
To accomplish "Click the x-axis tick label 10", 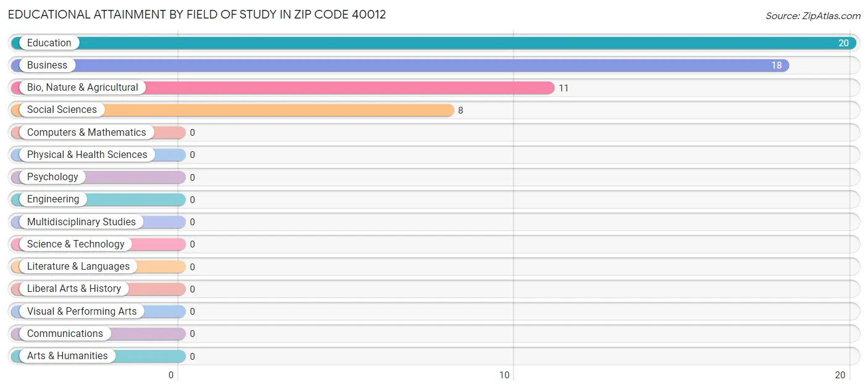I will pos(504,375).
